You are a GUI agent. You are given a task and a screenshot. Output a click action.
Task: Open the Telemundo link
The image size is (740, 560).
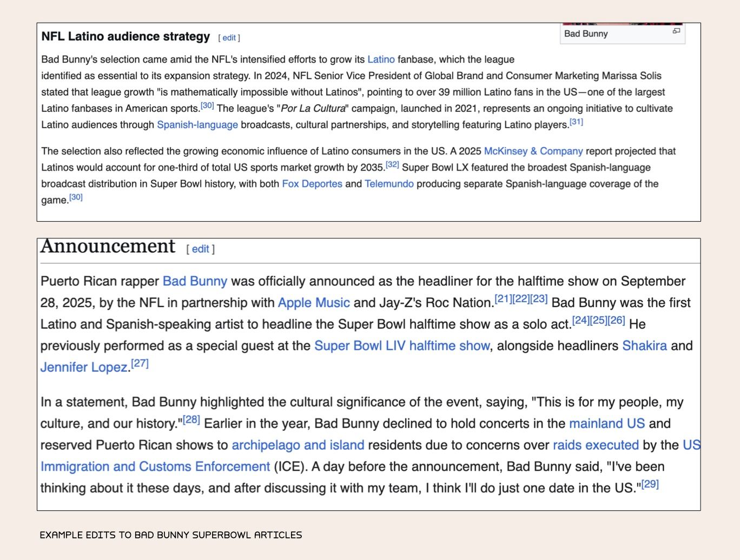pos(389,184)
